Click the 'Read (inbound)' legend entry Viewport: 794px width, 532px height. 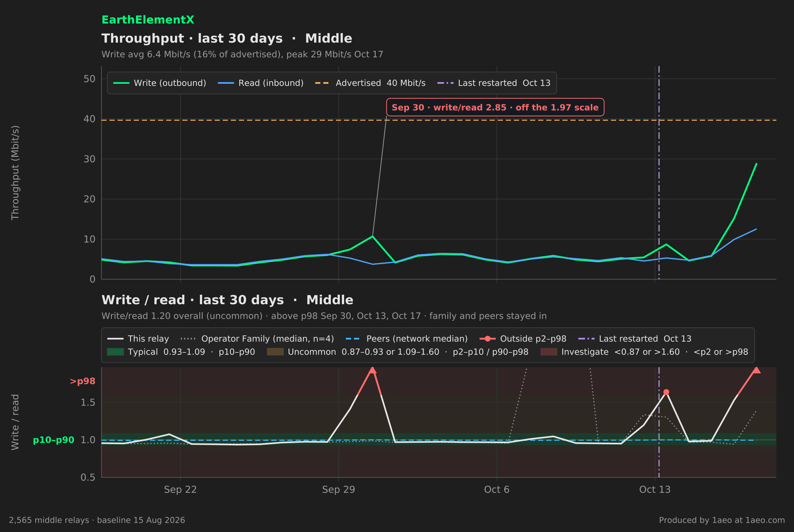(x=261, y=83)
